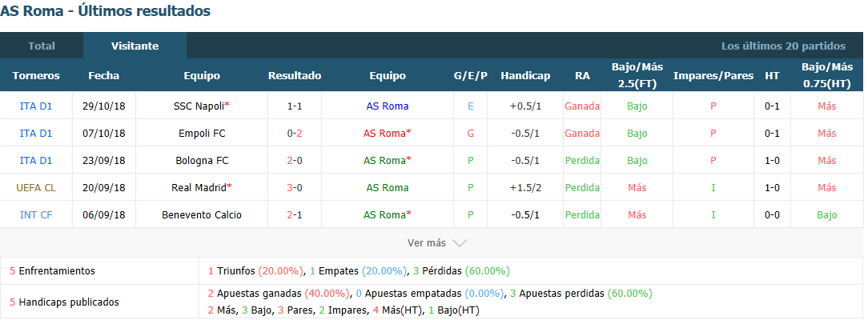Click the Ver más text
This screenshot has width=868, height=320.
point(426,243)
